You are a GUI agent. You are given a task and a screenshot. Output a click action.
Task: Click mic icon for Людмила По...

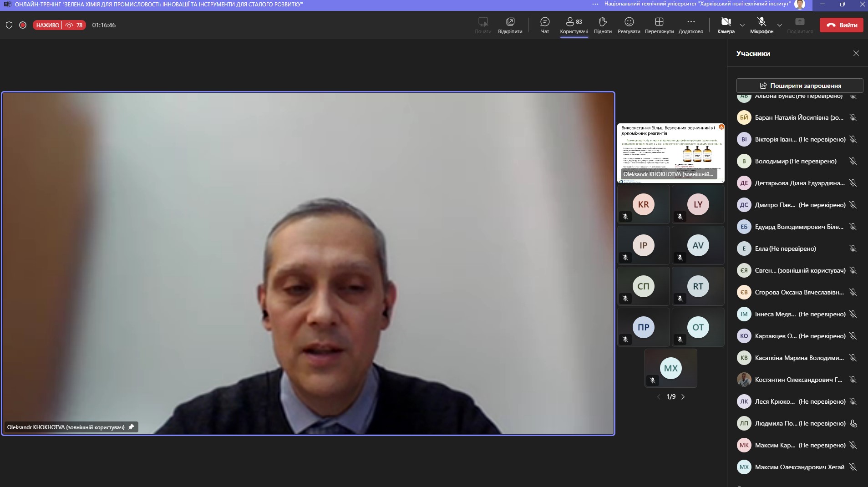pos(853,423)
